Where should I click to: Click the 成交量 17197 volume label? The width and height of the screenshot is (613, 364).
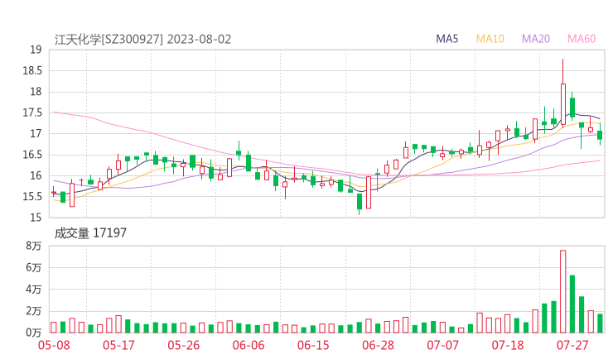90,233
